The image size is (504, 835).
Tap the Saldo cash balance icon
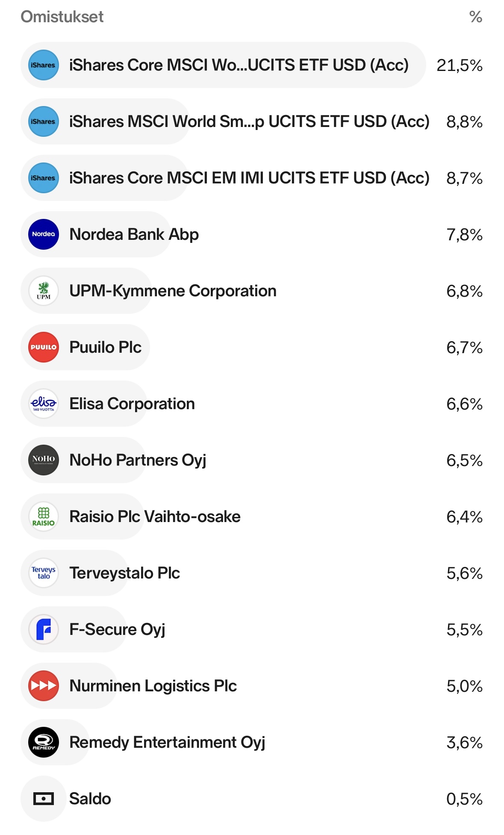tap(44, 799)
